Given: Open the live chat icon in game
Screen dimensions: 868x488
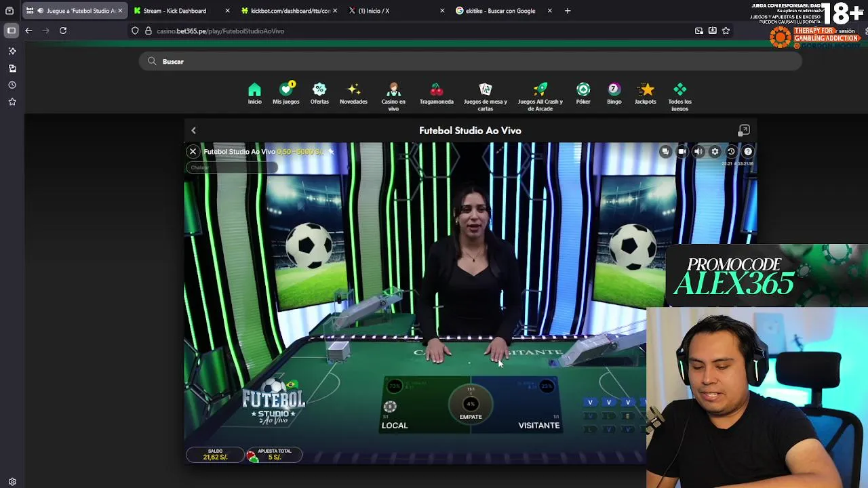Looking at the screenshot, I should tap(665, 152).
